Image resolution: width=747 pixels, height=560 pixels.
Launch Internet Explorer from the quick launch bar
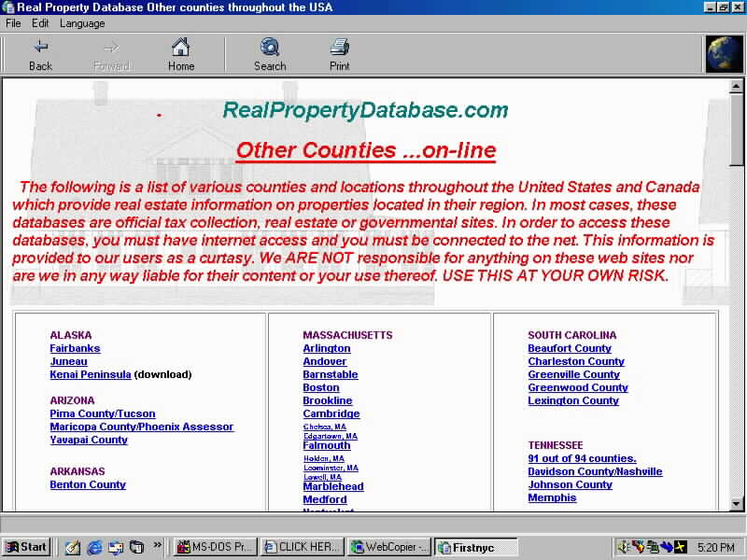click(94, 547)
